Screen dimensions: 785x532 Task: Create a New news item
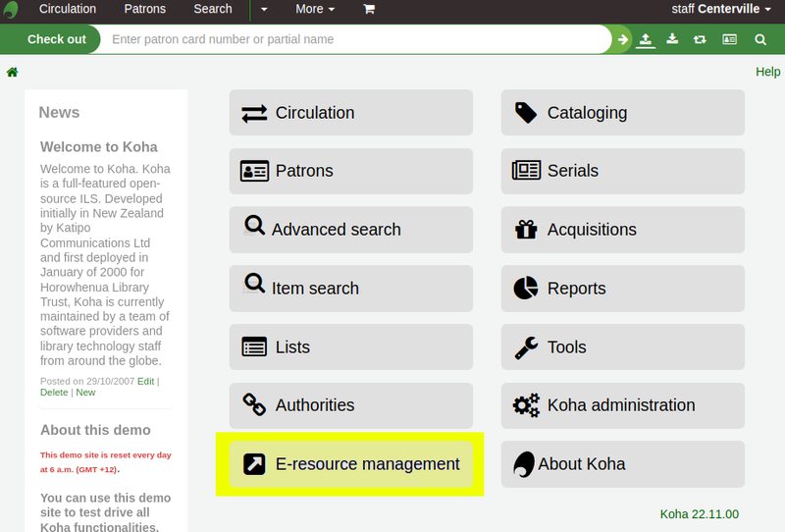click(x=85, y=393)
